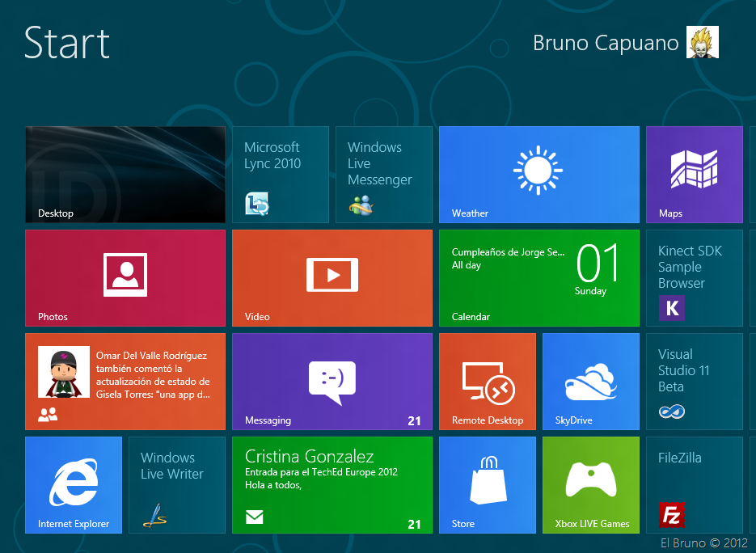Open the Messaging smiley tile
Screen dimensions: 756x553
click(x=332, y=381)
